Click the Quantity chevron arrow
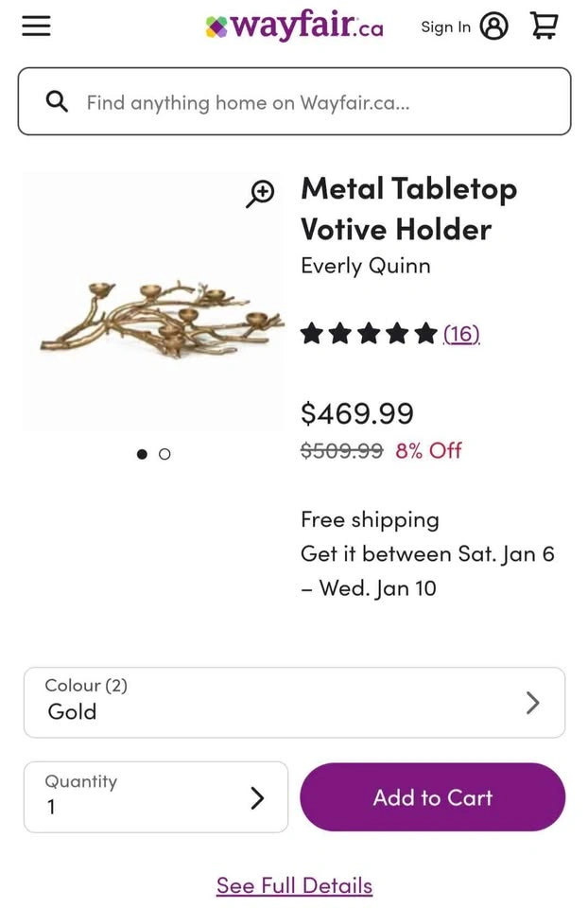588x908 pixels. pyautogui.click(x=256, y=797)
